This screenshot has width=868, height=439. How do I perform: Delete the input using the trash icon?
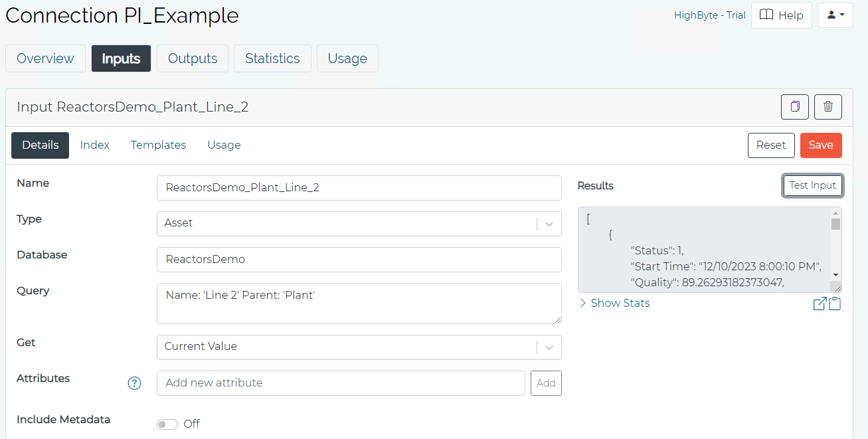(x=827, y=106)
